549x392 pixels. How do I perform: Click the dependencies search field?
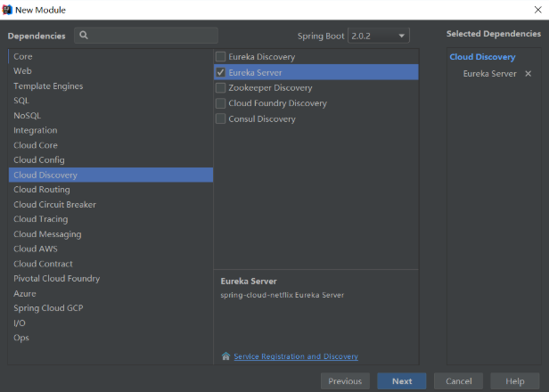click(x=152, y=36)
